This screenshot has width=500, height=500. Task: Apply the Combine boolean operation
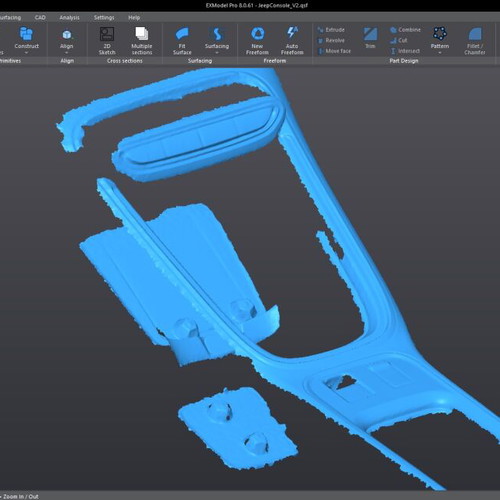pyautogui.click(x=405, y=30)
